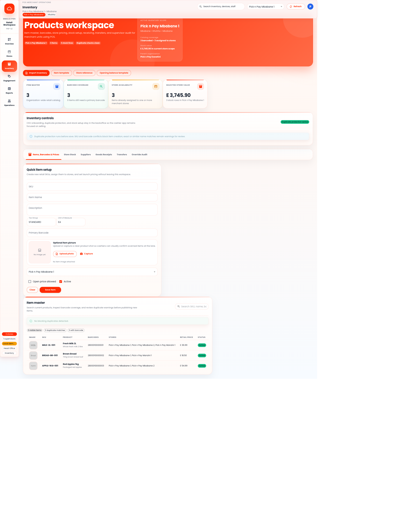Image resolution: width=420 pixels, height=505 pixels.
Task: Focus the Primary Barcode field
Action: 92,233
